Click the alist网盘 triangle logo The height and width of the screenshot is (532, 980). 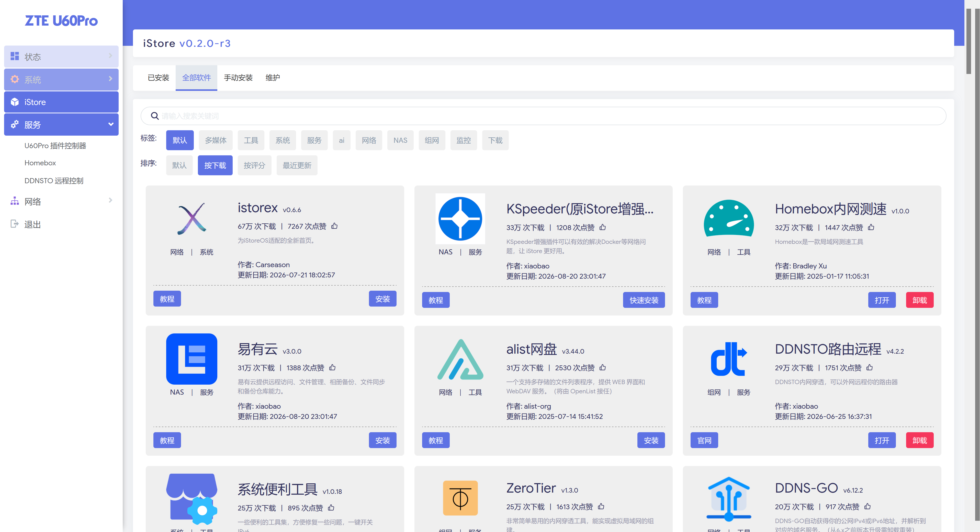460,360
